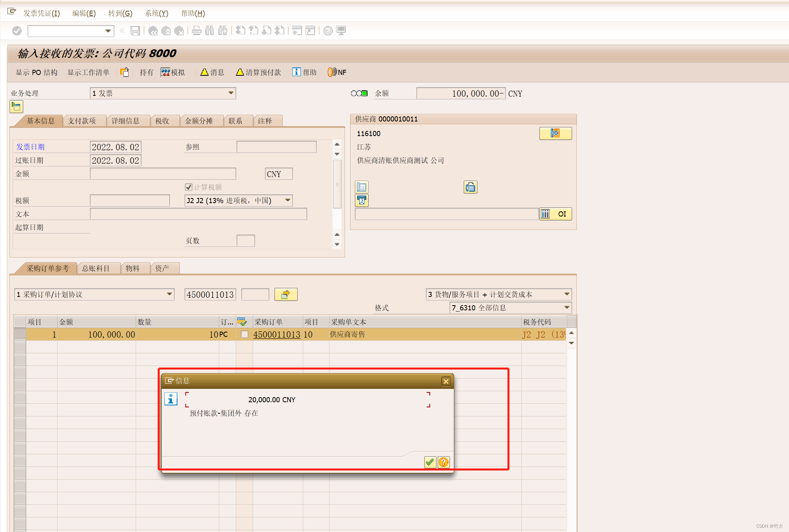Screen dimensions: 789x532
Task: Open 消息 messages with warning icon
Action: pos(212,72)
